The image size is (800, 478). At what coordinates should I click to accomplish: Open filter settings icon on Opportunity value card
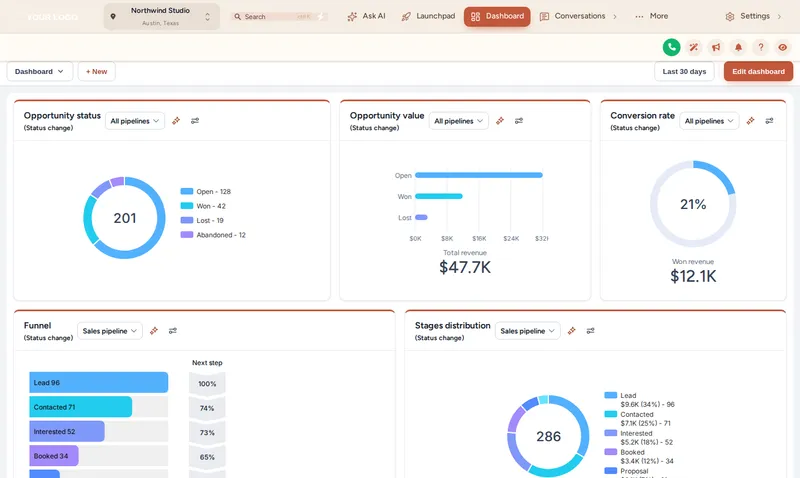pos(519,121)
